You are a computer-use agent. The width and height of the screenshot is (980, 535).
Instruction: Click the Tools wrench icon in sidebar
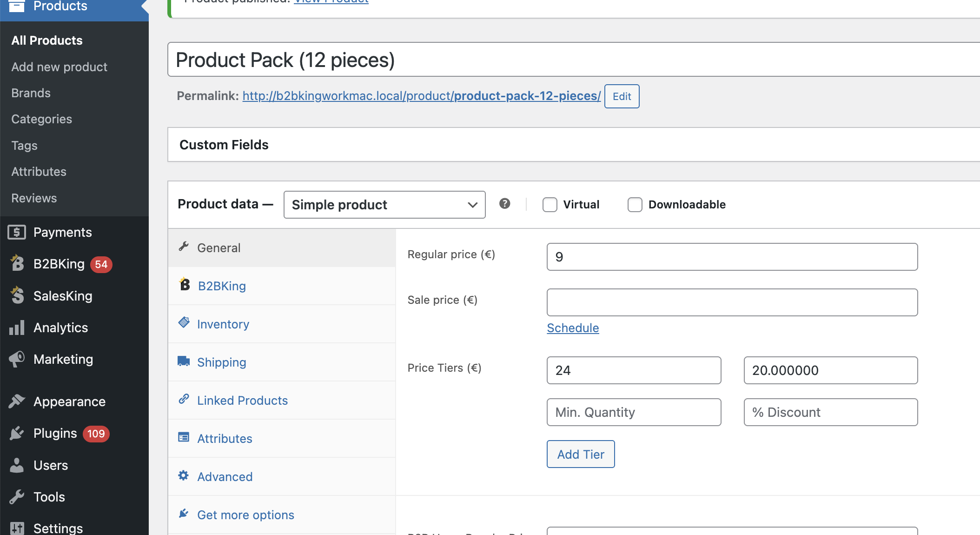(x=17, y=497)
